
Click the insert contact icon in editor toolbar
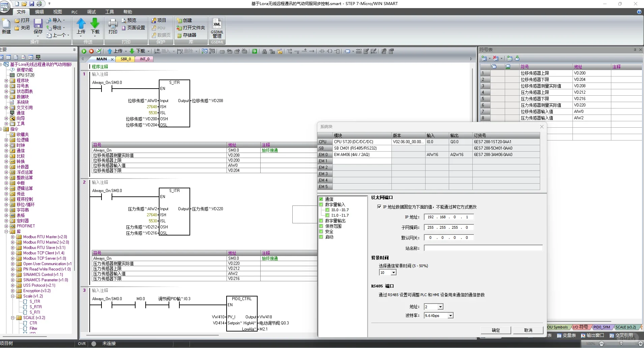(322, 51)
